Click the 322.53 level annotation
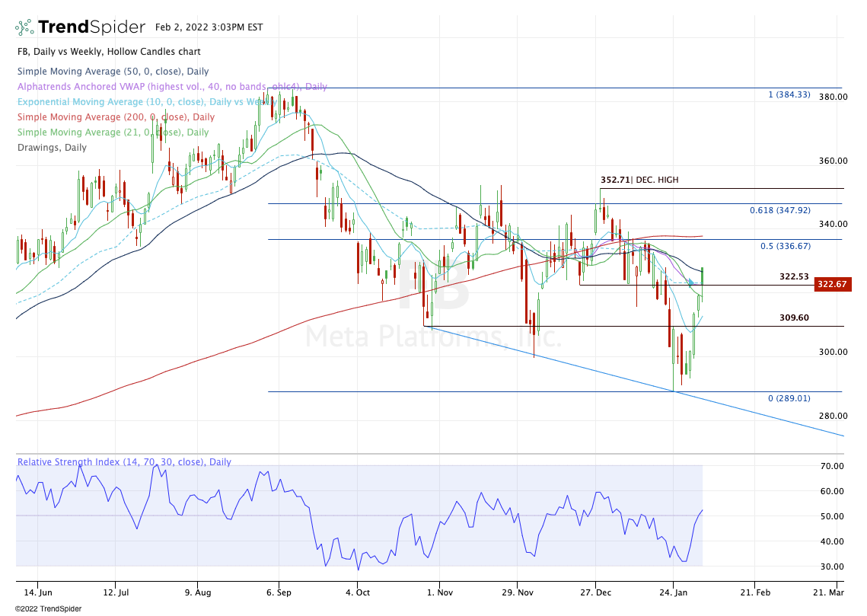 coord(794,276)
